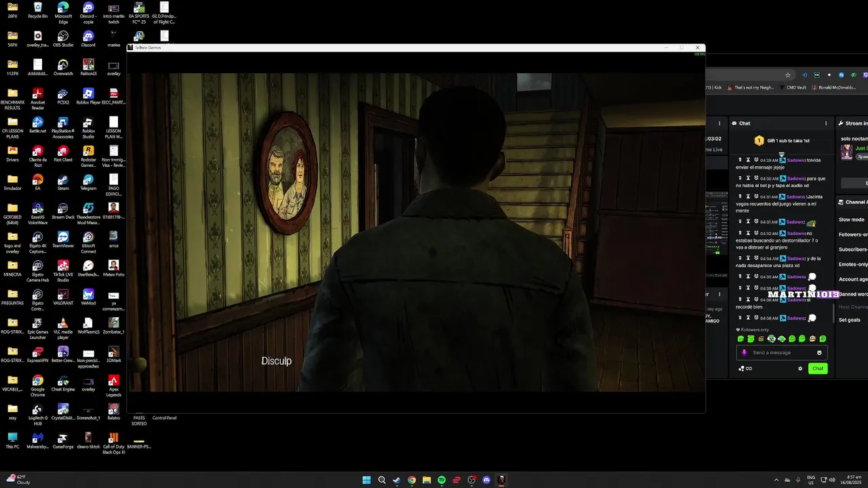Open the Control Panel desktop shortcut
868x488 pixels.
click(165, 418)
